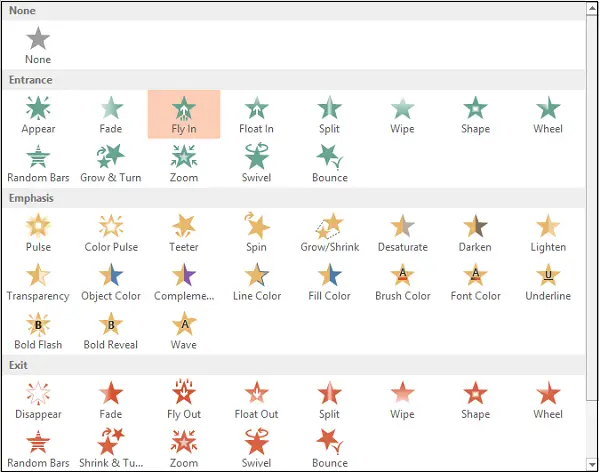Select the Line Color emphasis effect

256,282
